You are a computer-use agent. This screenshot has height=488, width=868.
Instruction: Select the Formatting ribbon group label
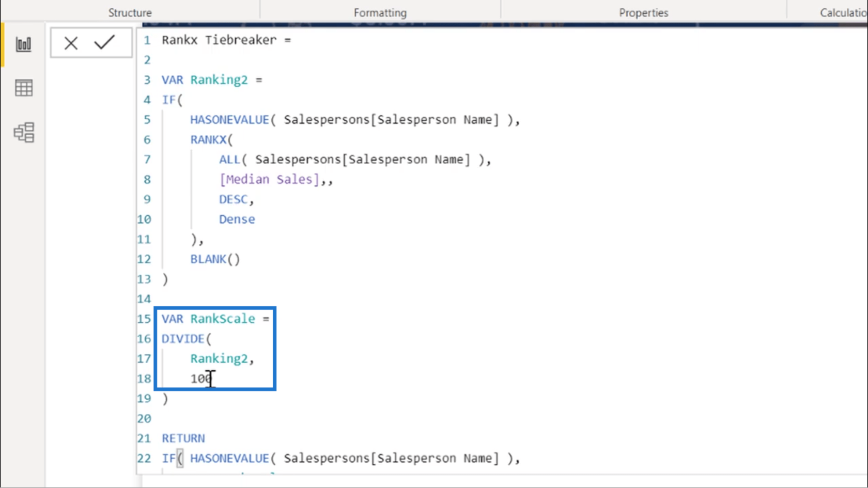tap(380, 12)
